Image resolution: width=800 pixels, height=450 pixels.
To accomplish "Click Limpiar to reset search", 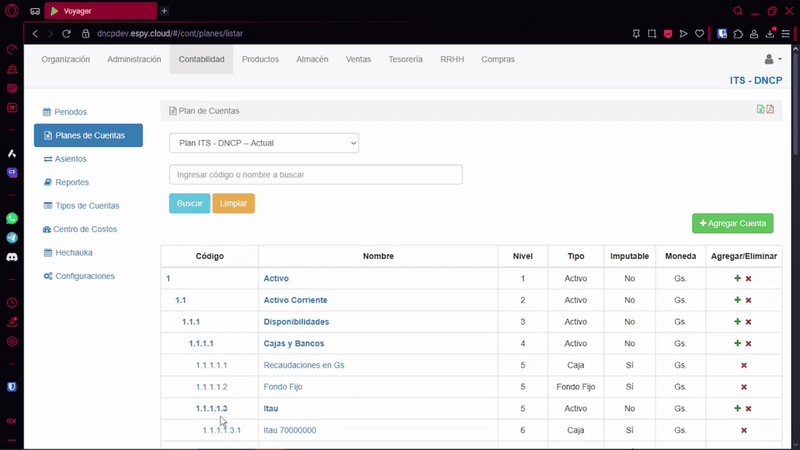I will 233,203.
